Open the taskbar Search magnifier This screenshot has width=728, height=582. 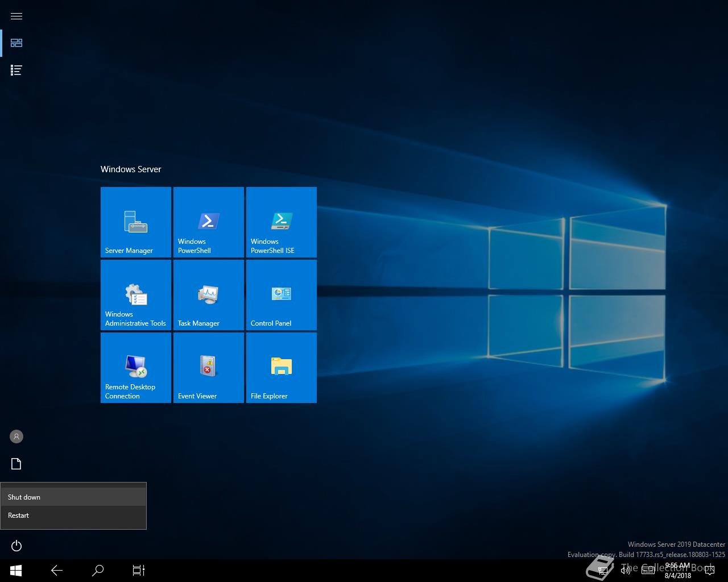[x=98, y=570]
